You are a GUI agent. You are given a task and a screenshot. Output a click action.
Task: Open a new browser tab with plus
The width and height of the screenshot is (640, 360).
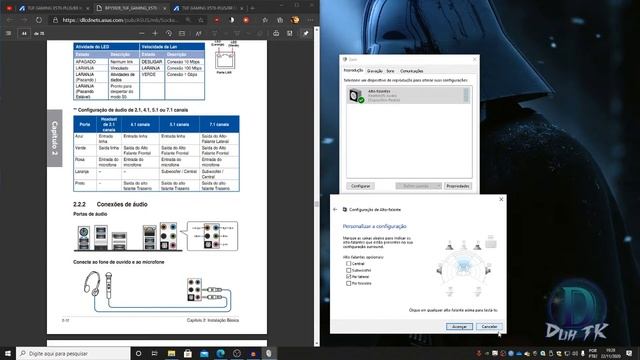(x=252, y=8)
